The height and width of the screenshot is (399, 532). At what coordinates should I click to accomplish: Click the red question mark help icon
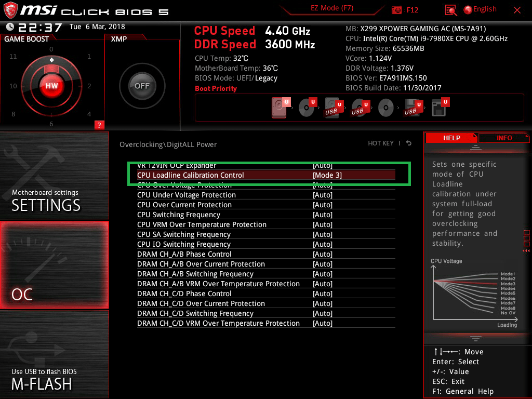tap(99, 125)
